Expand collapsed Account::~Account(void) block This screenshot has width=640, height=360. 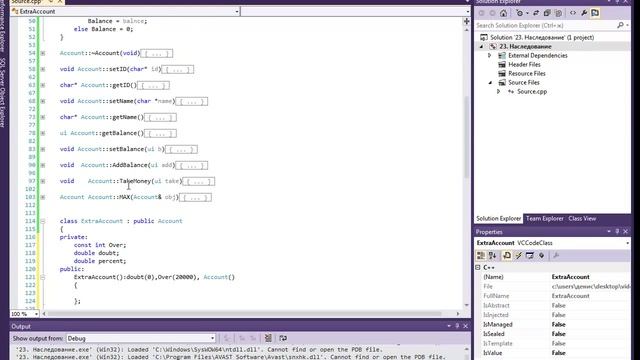coord(42,53)
